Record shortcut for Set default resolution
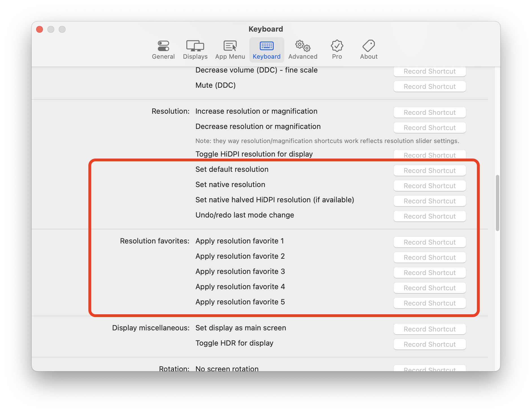Image resolution: width=532 pixels, height=413 pixels. pyautogui.click(x=429, y=170)
